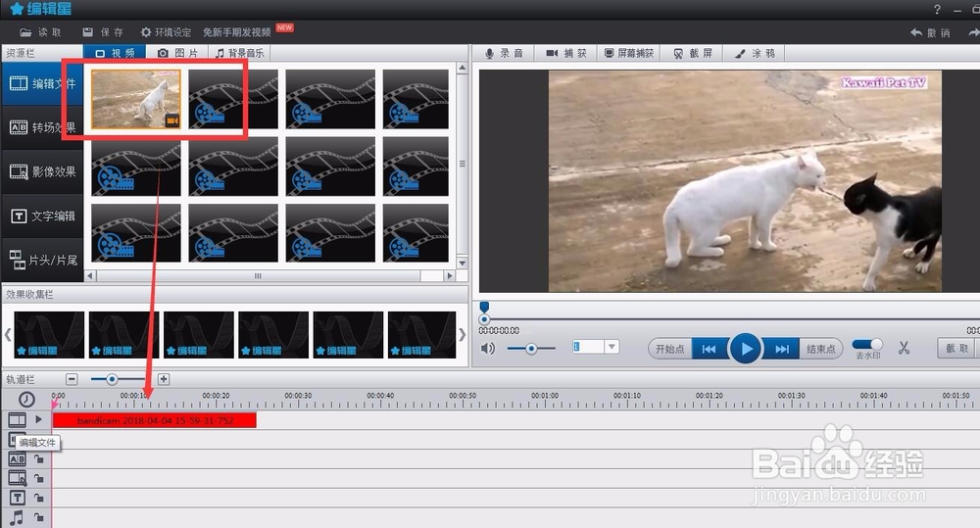Click the 结束点 end point button
Image resolution: width=980 pixels, height=528 pixels.
click(x=820, y=349)
